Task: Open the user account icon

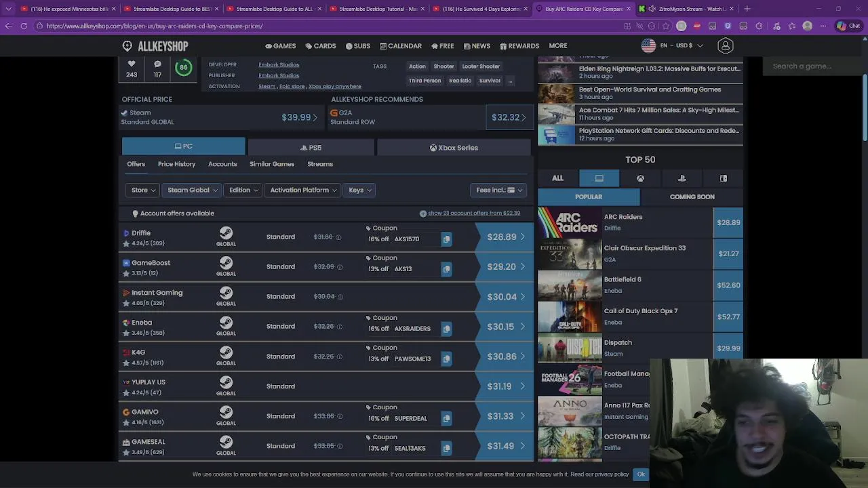Action: [725, 46]
